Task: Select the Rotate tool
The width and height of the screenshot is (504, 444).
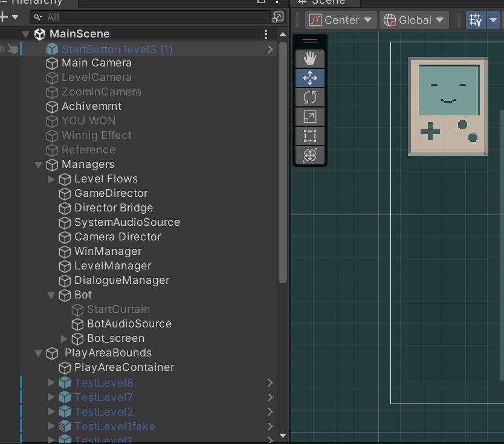Action: 310,97
